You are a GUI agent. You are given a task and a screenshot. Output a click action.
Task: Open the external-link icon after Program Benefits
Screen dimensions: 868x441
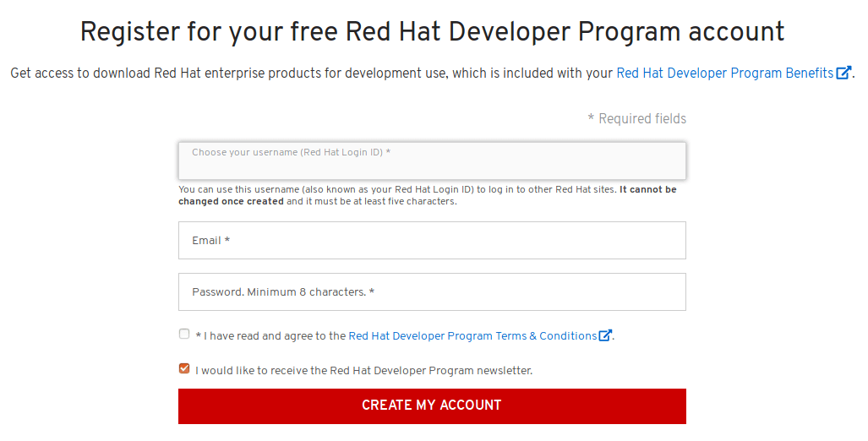(x=843, y=73)
